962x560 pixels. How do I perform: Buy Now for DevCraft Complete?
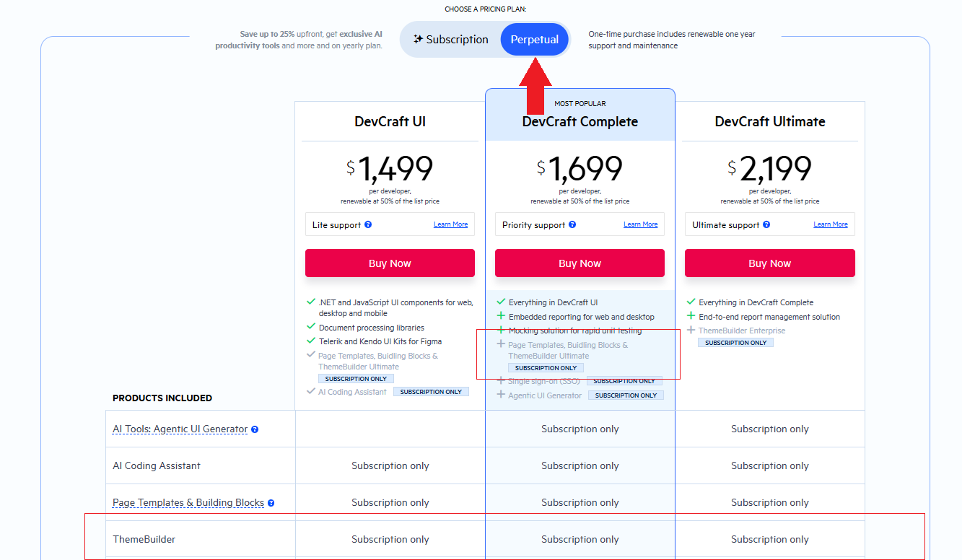580,263
